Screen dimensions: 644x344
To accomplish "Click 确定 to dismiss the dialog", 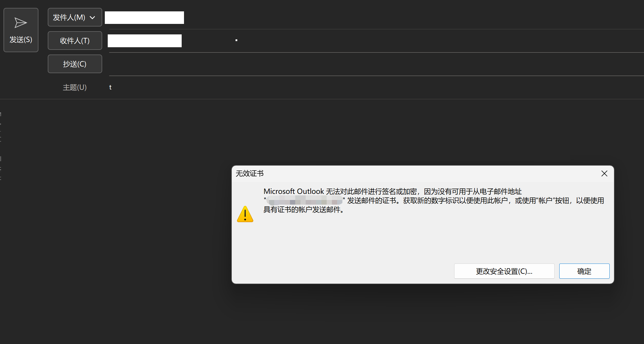I will click(584, 271).
